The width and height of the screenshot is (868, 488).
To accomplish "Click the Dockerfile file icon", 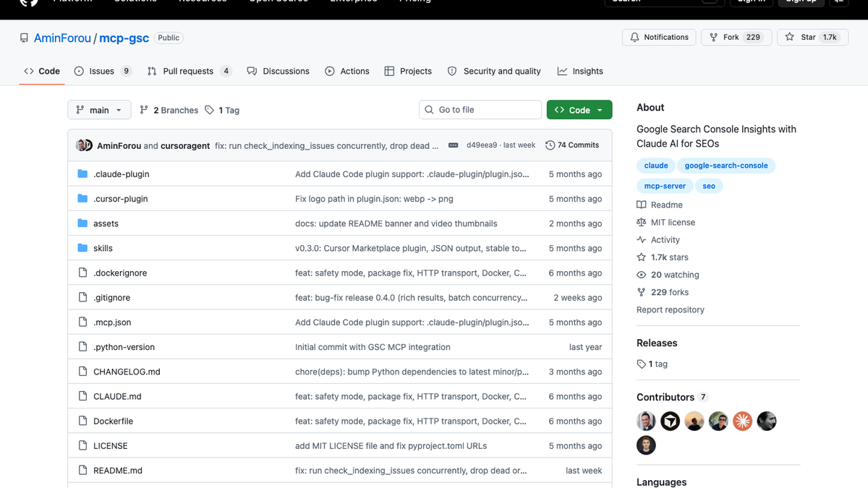I will point(82,421).
